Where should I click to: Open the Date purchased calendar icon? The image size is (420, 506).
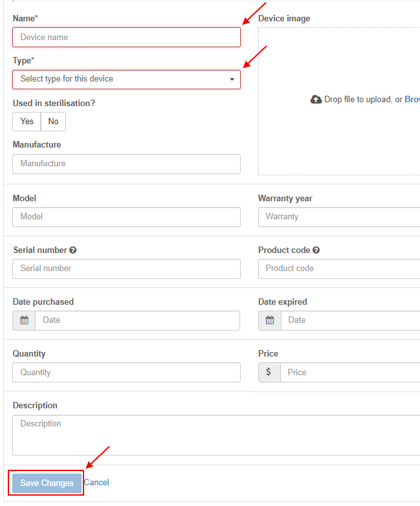coord(24,320)
